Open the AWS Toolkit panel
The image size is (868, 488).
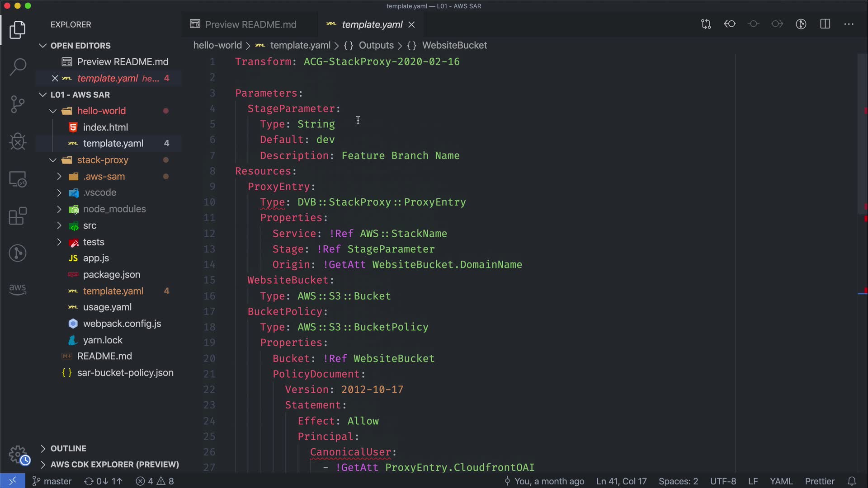18,289
